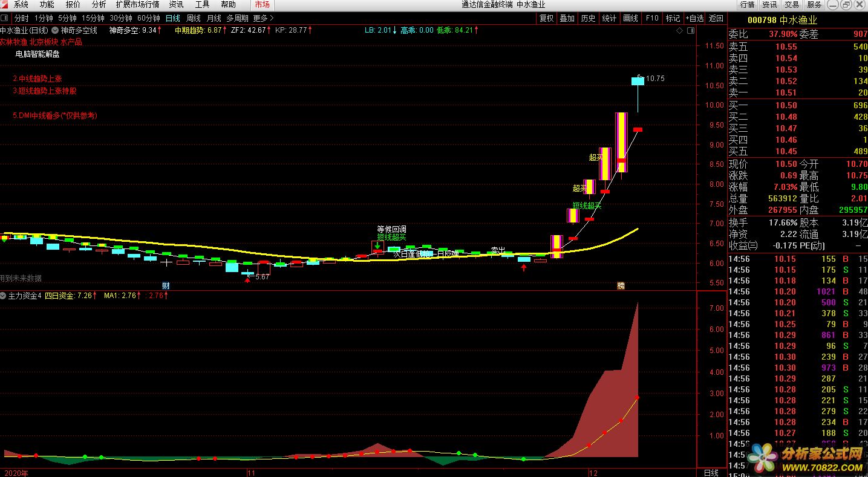Click the 行情 button in the title bar
Screen dimensions: 868x477
pyautogui.click(x=748, y=4)
